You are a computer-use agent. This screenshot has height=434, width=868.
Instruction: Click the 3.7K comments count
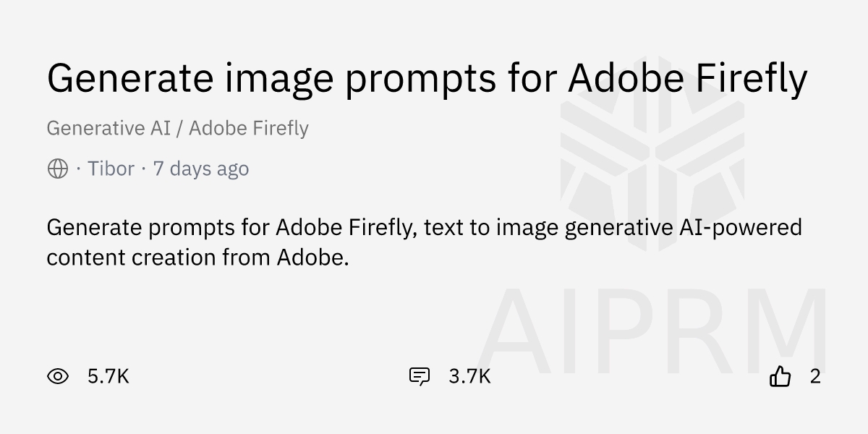tap(469, 376)
